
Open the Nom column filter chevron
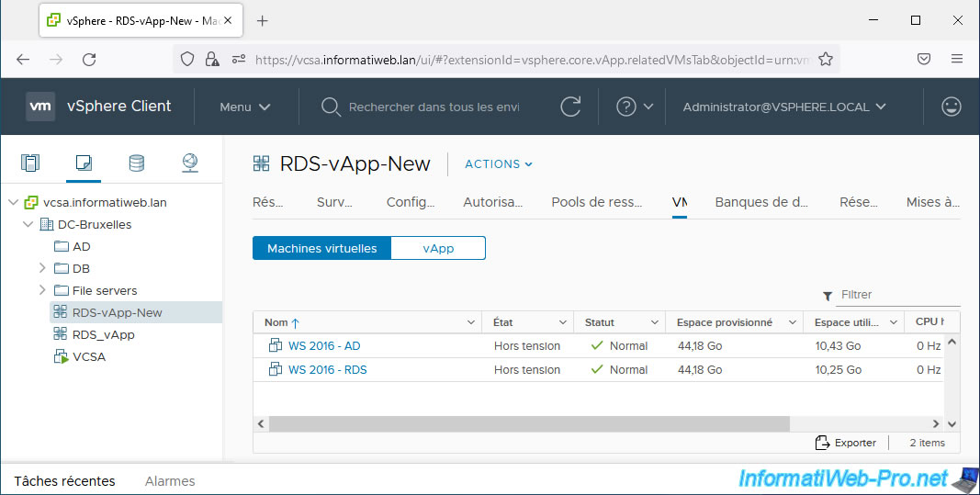(470, 322)
